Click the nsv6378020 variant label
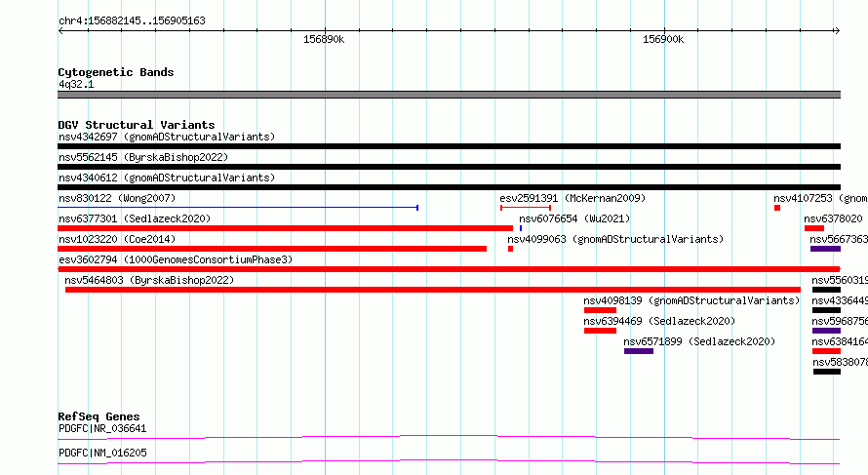 pyautogui.click(x=833, y=218)
